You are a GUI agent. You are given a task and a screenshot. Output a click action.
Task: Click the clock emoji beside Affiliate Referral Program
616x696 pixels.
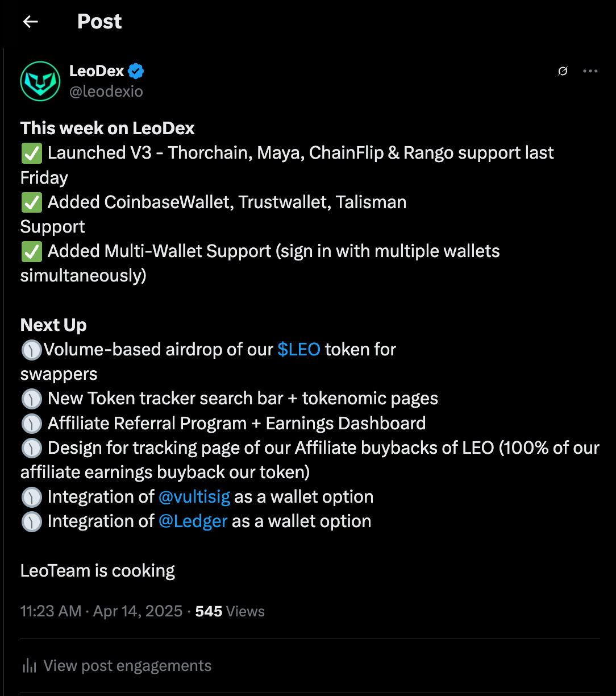click(x=31, y=424)
